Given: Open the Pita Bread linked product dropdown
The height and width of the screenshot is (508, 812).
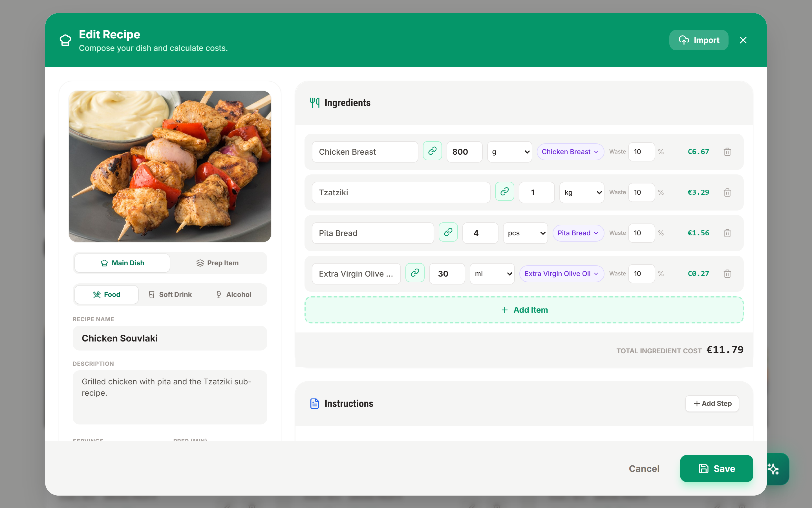Looking at the screenshot, I should point(579,233).
